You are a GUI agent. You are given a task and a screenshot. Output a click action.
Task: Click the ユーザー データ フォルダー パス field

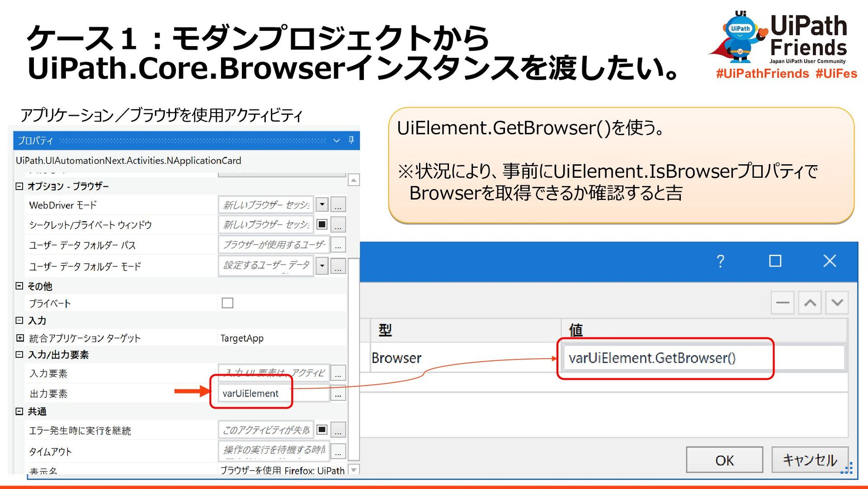[x=274, y=245]
